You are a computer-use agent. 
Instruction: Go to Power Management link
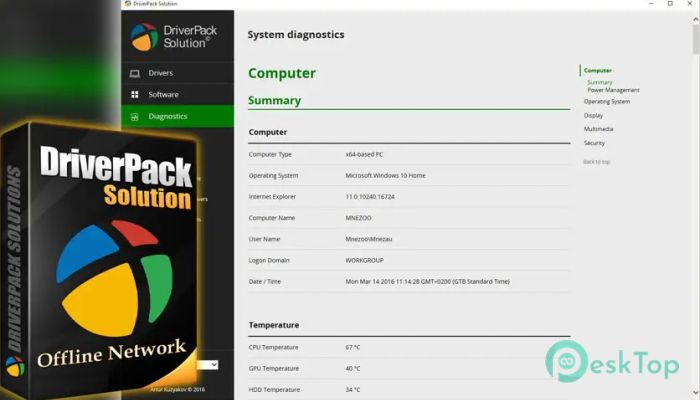[x=613, y=90]
